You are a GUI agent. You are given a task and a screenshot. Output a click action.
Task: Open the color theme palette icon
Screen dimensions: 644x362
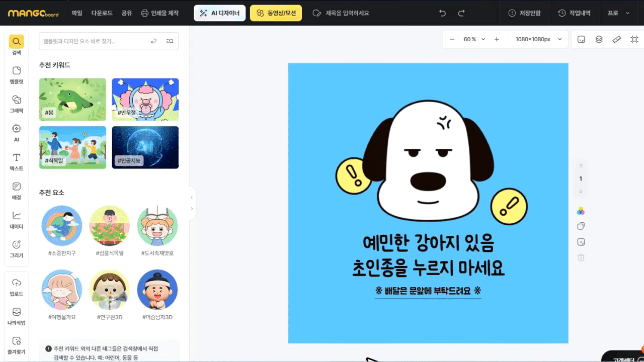click(581, 211)
